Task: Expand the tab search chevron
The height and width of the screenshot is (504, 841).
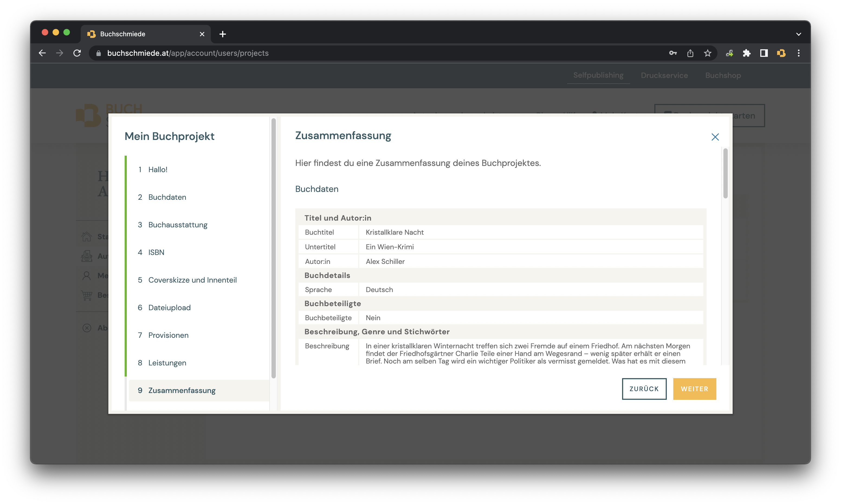Action: click(x=798, y=34)
